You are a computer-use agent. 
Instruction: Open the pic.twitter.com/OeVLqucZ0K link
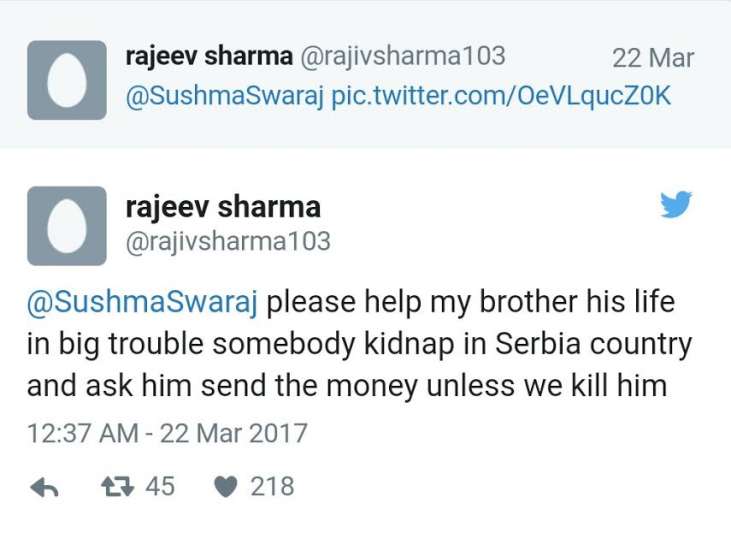[501, 97]
